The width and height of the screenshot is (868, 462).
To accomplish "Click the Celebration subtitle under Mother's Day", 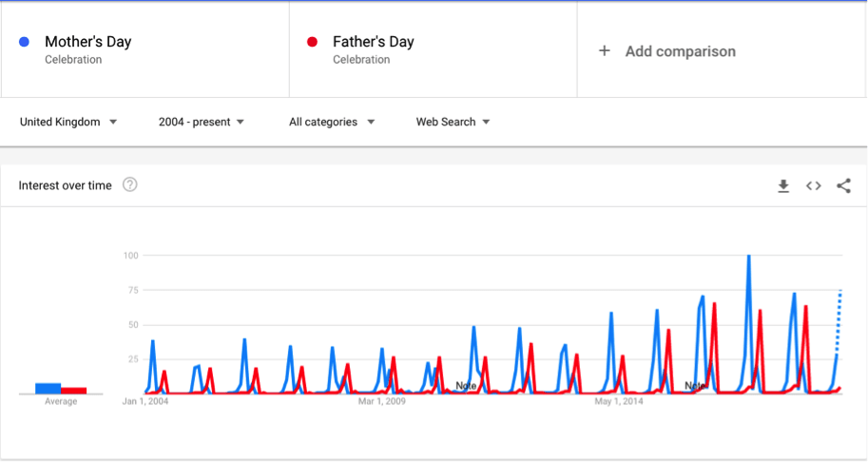I will [73, 59].
